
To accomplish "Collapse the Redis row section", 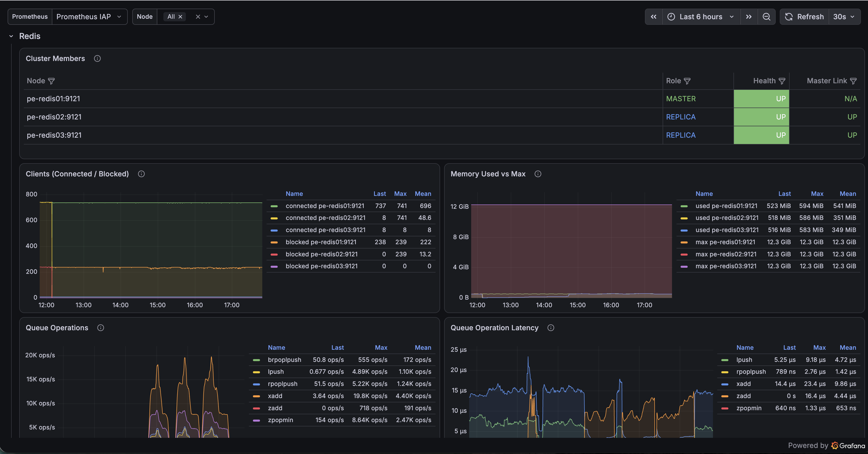I will 11,36.
